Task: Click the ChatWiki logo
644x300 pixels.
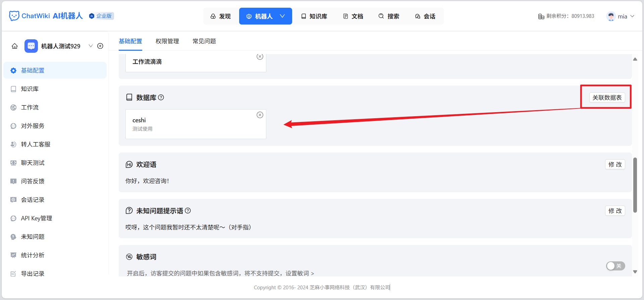Action: point(46,16)
